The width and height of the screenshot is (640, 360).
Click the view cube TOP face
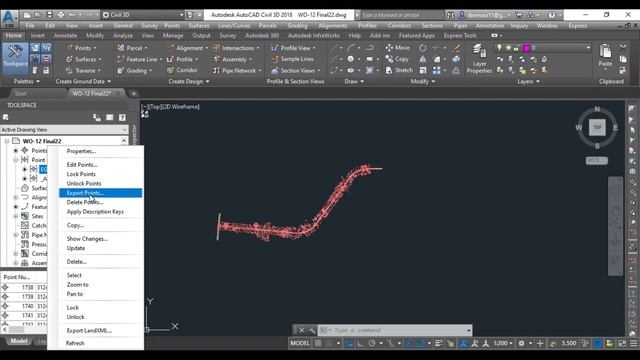[597, 127]
